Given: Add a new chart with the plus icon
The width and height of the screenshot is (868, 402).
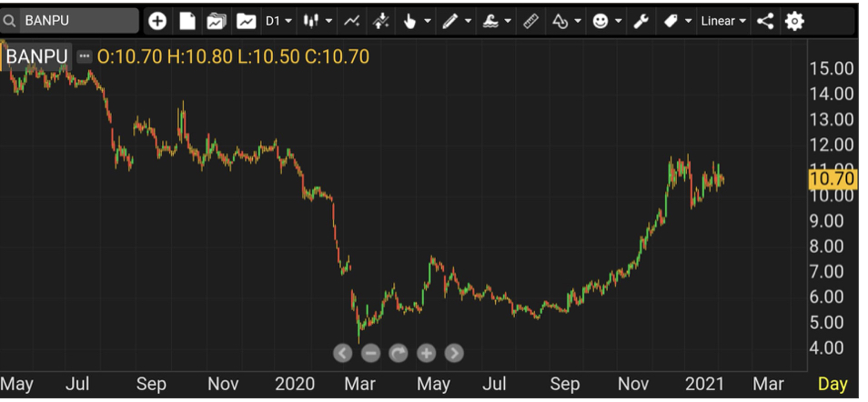Looking at the screenshot, I should point(157,21).
